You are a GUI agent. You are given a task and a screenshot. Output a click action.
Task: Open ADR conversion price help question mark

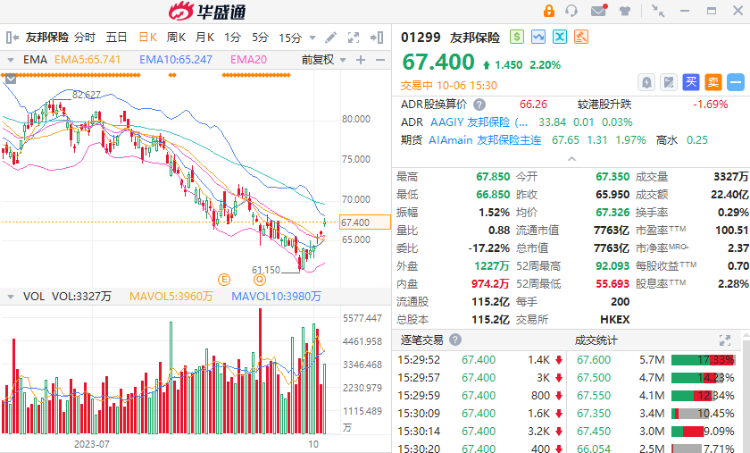(479, 104)
